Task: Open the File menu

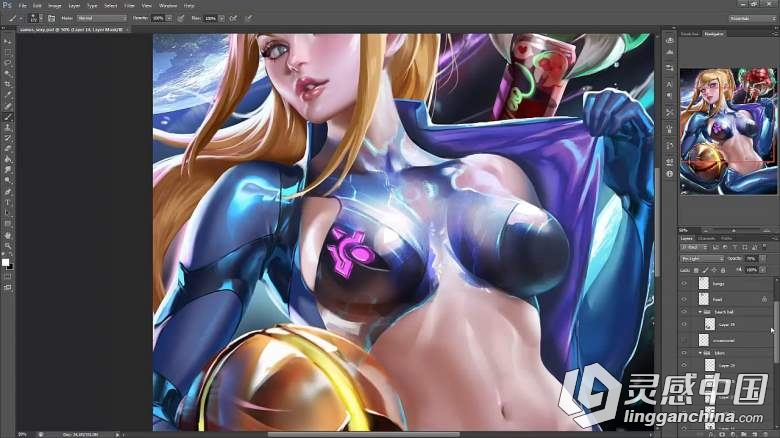Action: 22,5
